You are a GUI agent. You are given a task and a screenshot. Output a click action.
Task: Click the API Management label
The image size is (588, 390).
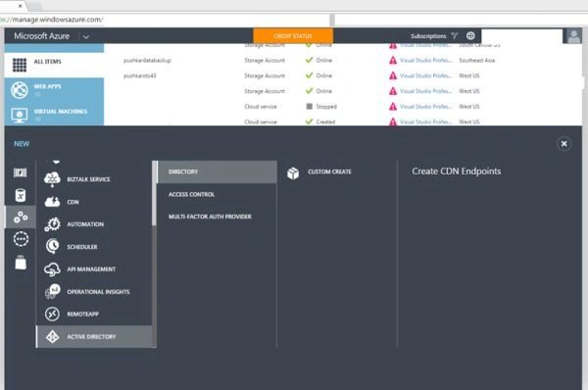(x=91, y=269)
